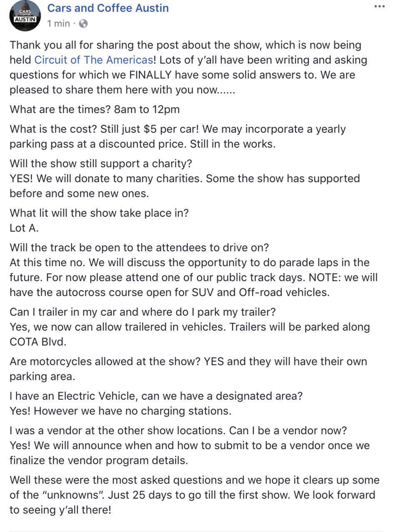This screenshot has height=532, width=393.
Task: Click the 'Are motorcycles allowed' paragraph
Action: (x=188, y=369)
